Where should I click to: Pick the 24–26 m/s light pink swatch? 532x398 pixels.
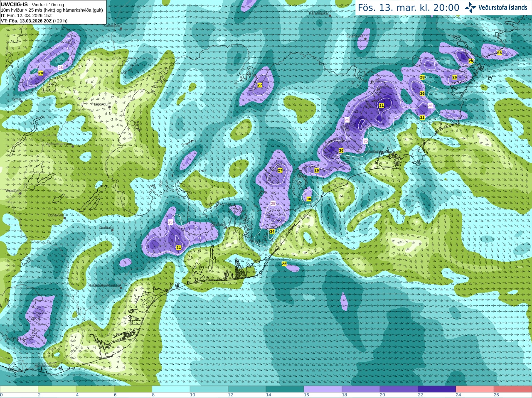(475, 389)
